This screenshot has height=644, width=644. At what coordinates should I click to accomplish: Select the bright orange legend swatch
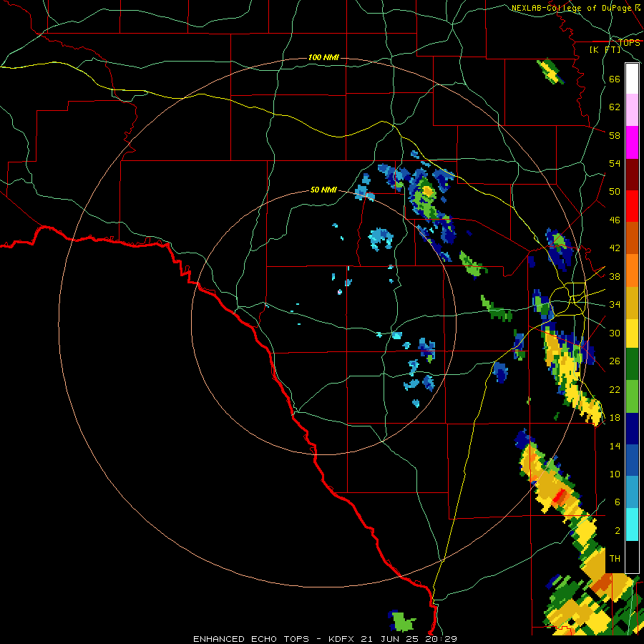[x=632, y=270]
